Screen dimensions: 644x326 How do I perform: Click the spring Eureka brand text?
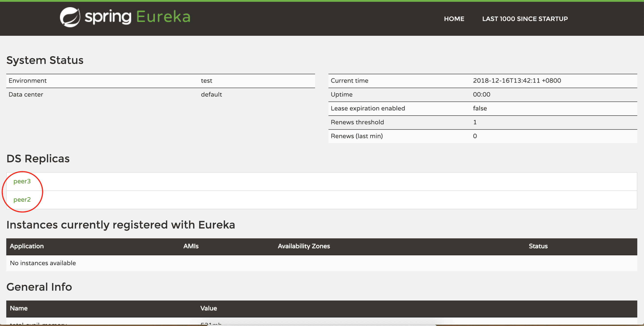coord(137,17)
